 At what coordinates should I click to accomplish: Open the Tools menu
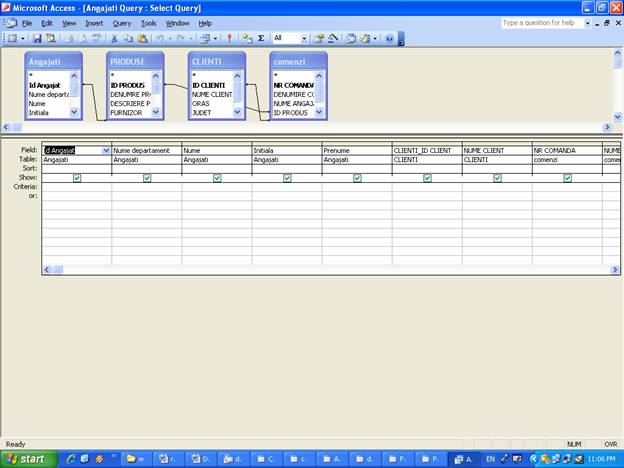148,23
